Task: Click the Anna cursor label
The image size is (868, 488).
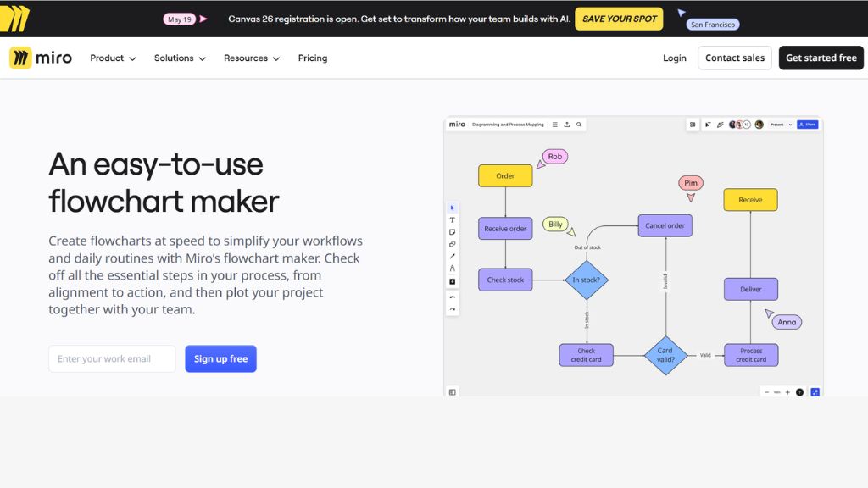Action: [x=787, y=322]
